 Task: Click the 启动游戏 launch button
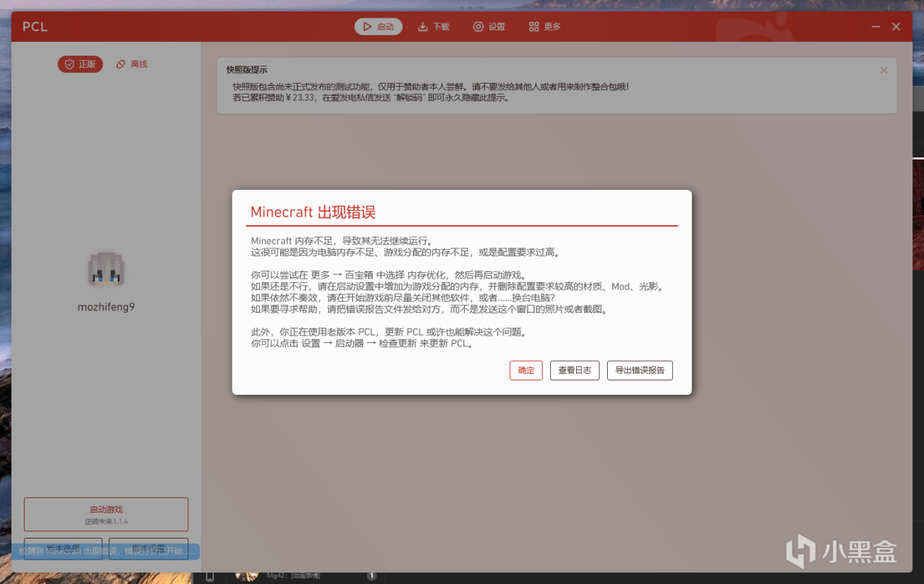106,514
